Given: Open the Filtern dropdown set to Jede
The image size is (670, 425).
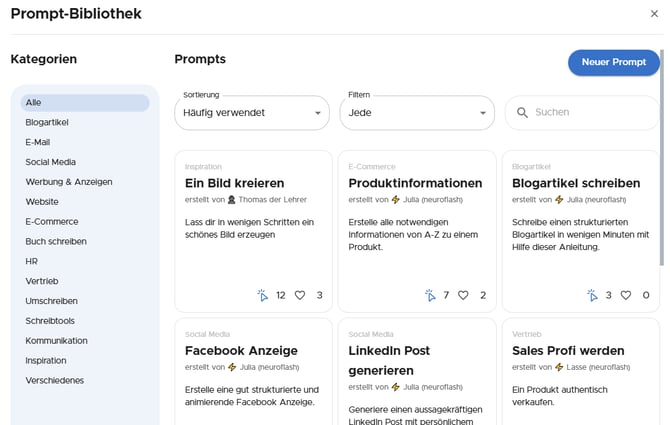Looking at the screenshot, I should click(x=416, y=113).
